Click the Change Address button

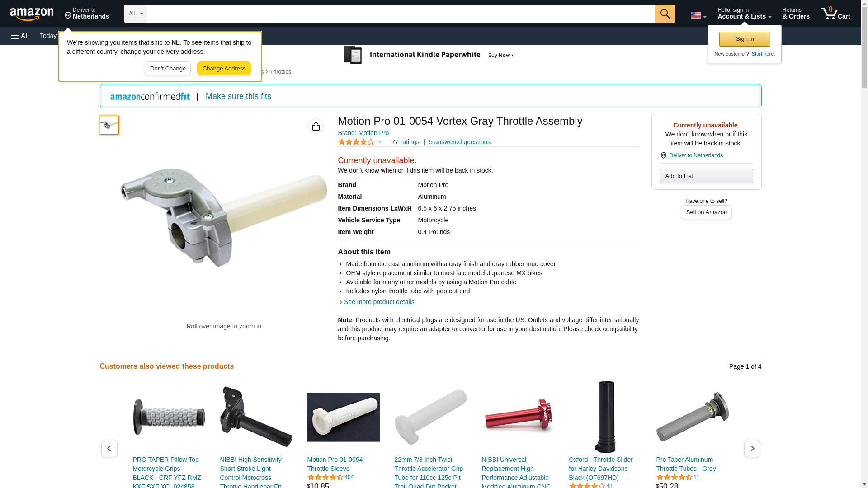pos(224,69)
